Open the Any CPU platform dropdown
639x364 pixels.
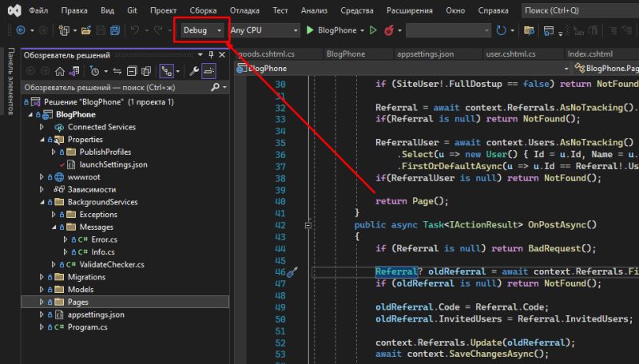(x=264, y=30)
